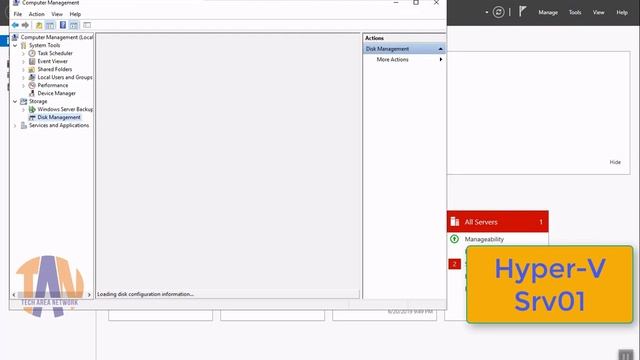
Task: Click the Computer Management (Local) root icon
Action: (15, 37)
